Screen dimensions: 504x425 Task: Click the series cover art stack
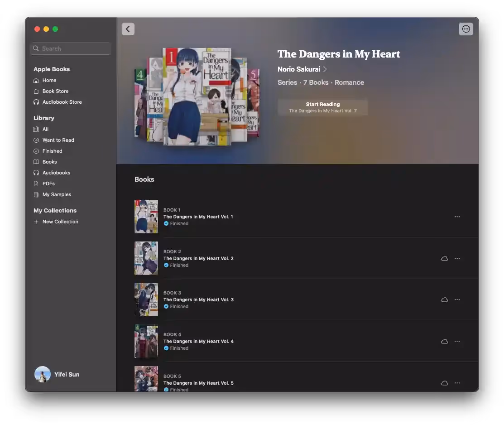point(197,97)
